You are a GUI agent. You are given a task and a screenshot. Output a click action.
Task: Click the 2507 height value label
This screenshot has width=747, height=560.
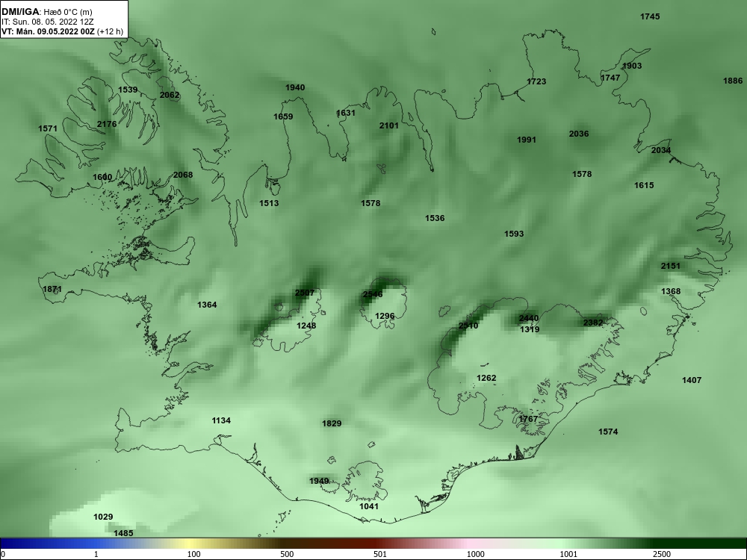pyautogui.click(x=305, y=293)
